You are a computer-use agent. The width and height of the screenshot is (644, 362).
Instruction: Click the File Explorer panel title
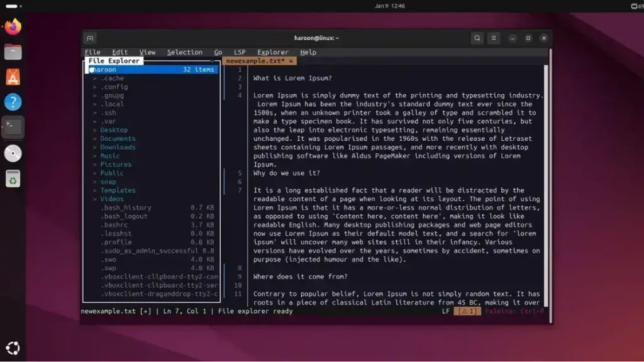(x=114, y=61)
